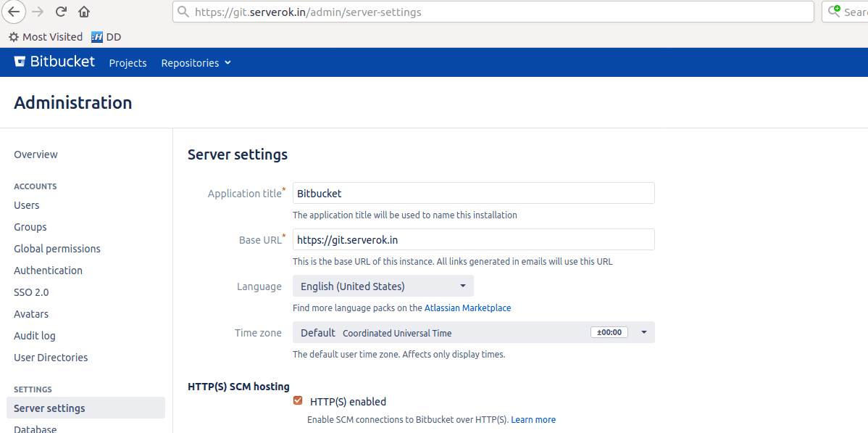Click the ±00:00 time zone offset field
This screenshot has height=433, width=868.
point(609,331)
